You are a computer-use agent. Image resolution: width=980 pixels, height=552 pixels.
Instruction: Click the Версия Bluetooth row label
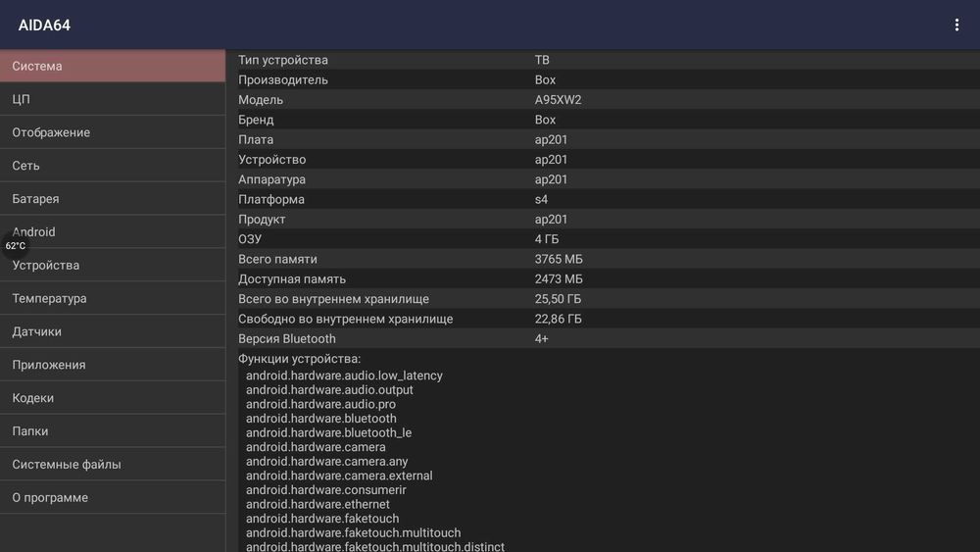point(286,339)
